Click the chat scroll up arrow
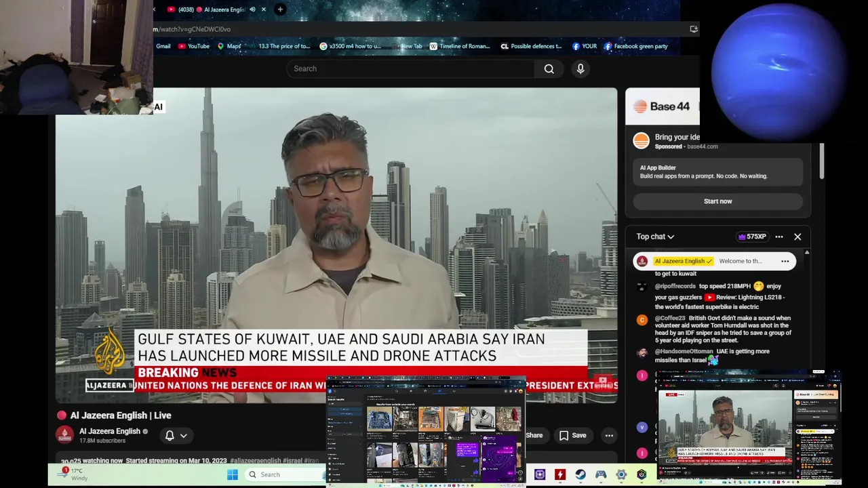This screenshot has height=488, width=868. pos(806,253)
